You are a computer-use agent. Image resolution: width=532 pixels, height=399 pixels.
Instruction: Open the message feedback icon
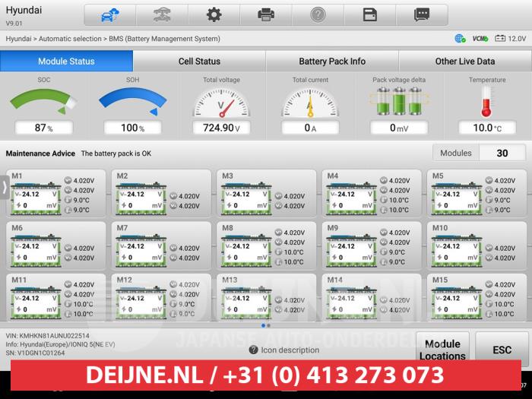[422, 15]
